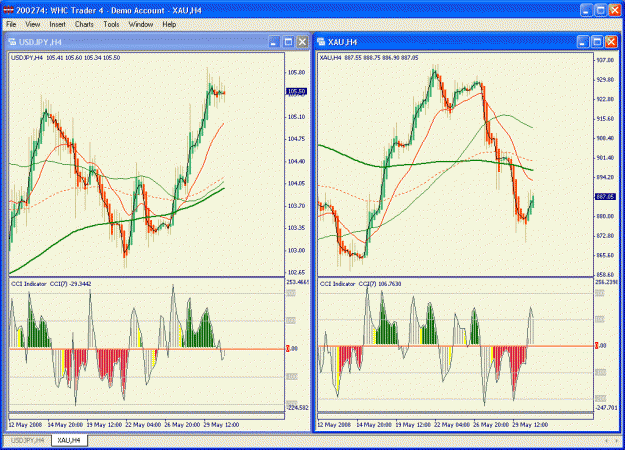Click the USDJPY CCI Indicator label -29.3442
Image resolution: width=625 pixels, height=450 pixels.
point(51,284)
